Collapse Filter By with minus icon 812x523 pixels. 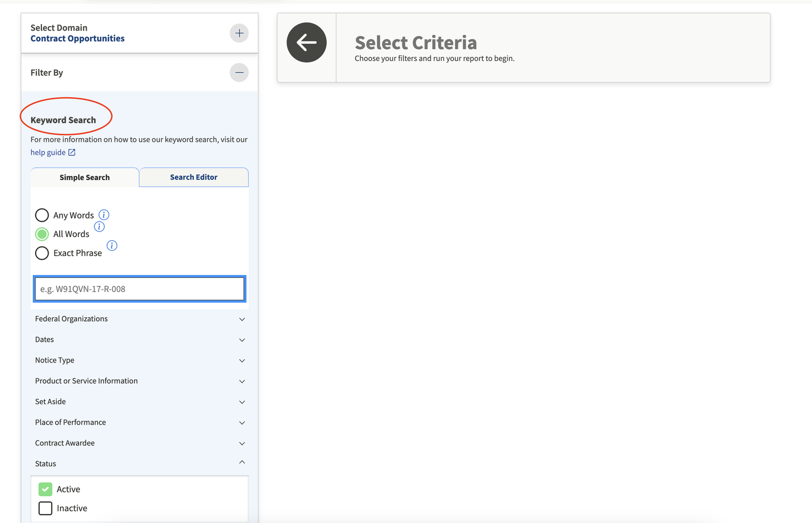tap(239, 73)
